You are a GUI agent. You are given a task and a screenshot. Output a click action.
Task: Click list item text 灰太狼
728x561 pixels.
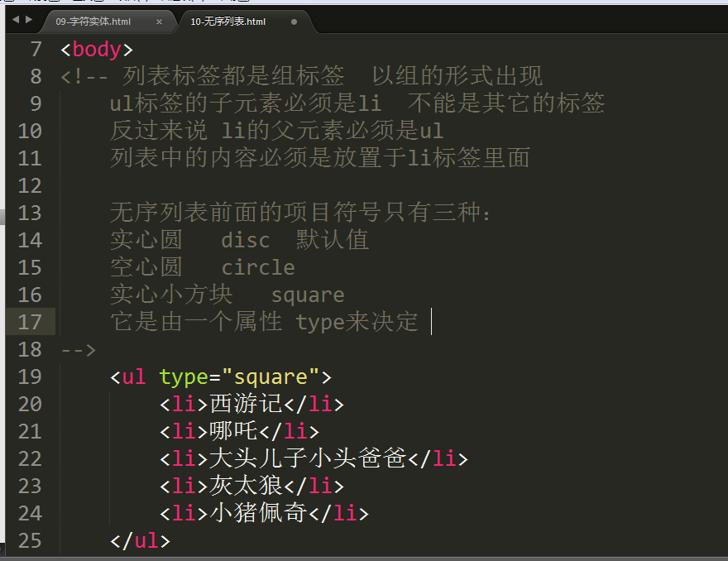246,486
